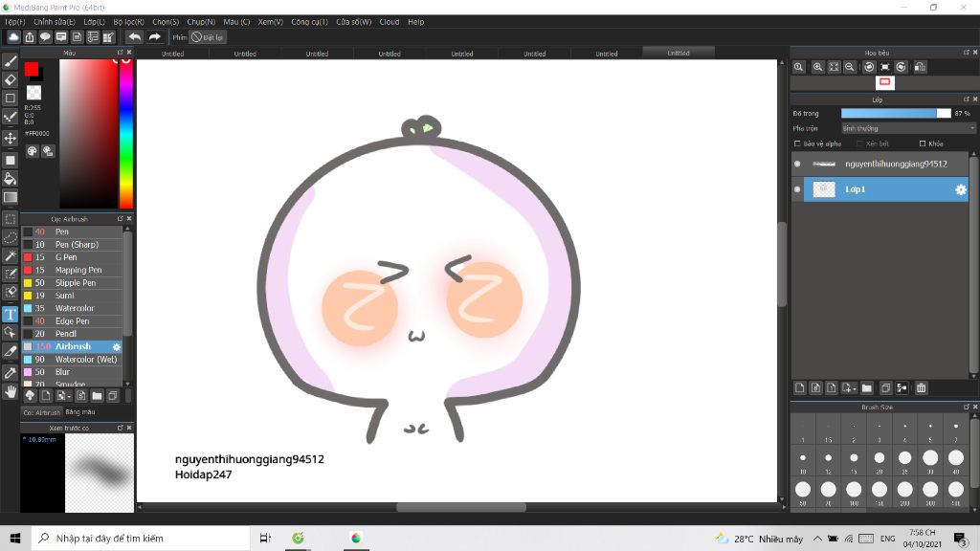This screenshot has width=980, height=551.
Task: Select the Brush tool in left toolbar
Action: click(10, 61)
